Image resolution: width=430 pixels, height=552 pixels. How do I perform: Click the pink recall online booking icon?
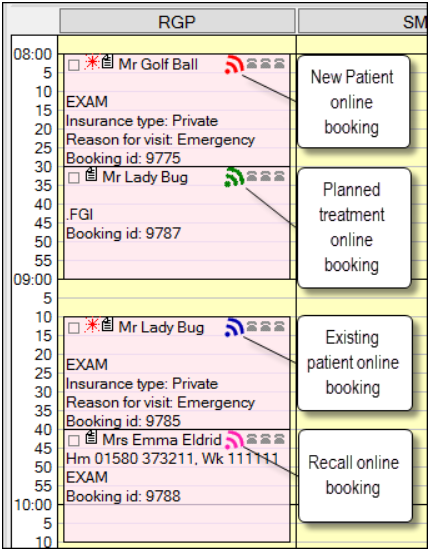pos(235,440)
